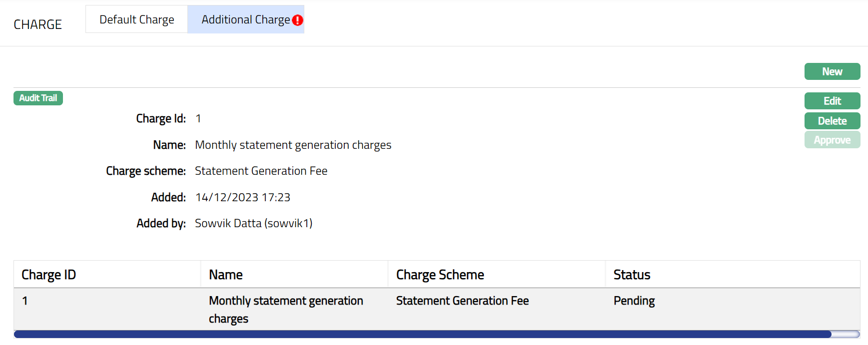868x345 pixels.
Task: Delete the selected charge
Action: pyautogui.click(x=832, y=121)
